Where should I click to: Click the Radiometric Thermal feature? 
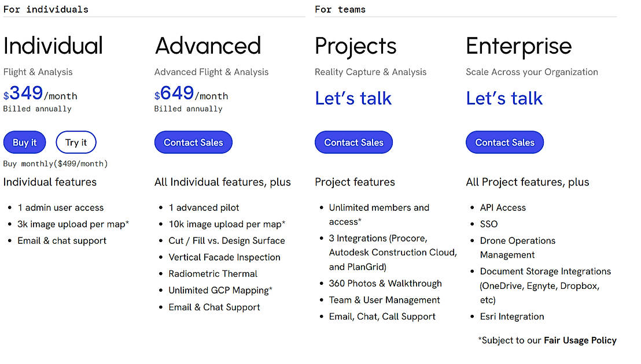coord(213,274)
